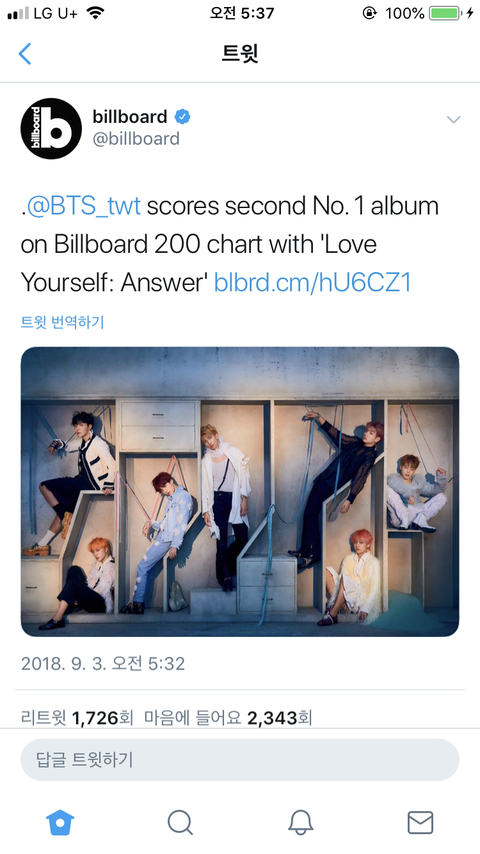The image size is (480, 854).
Task: Tap 트윗 번역하기 to translate tweet
Action: 62,322
